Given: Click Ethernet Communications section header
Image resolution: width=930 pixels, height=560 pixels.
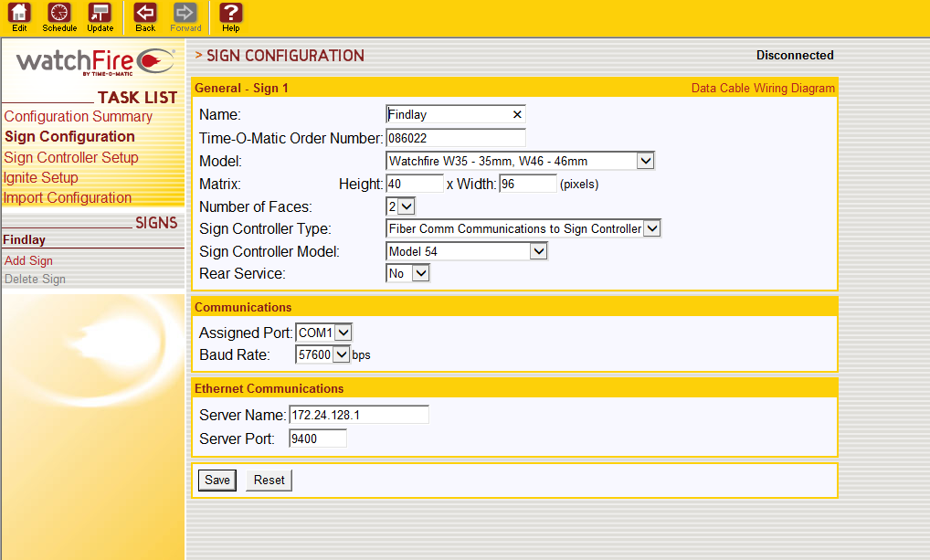Looking at the screenshot, I should pos(269,388).
